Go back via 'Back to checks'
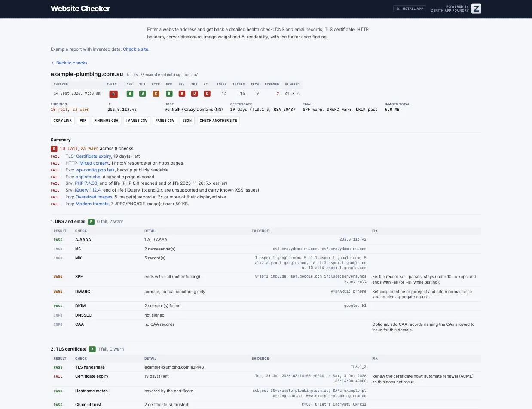The image size is (532, 409). pyautogui.click(x=69, y=63)
